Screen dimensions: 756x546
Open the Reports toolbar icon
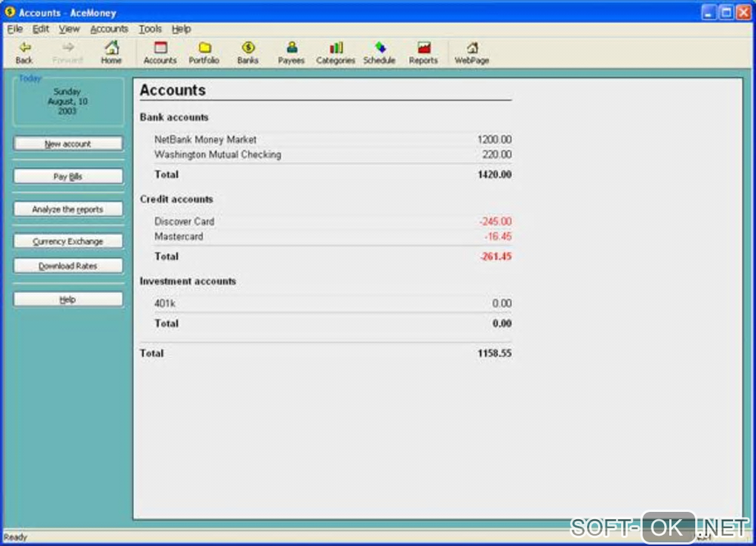click(x=423, y=53)
